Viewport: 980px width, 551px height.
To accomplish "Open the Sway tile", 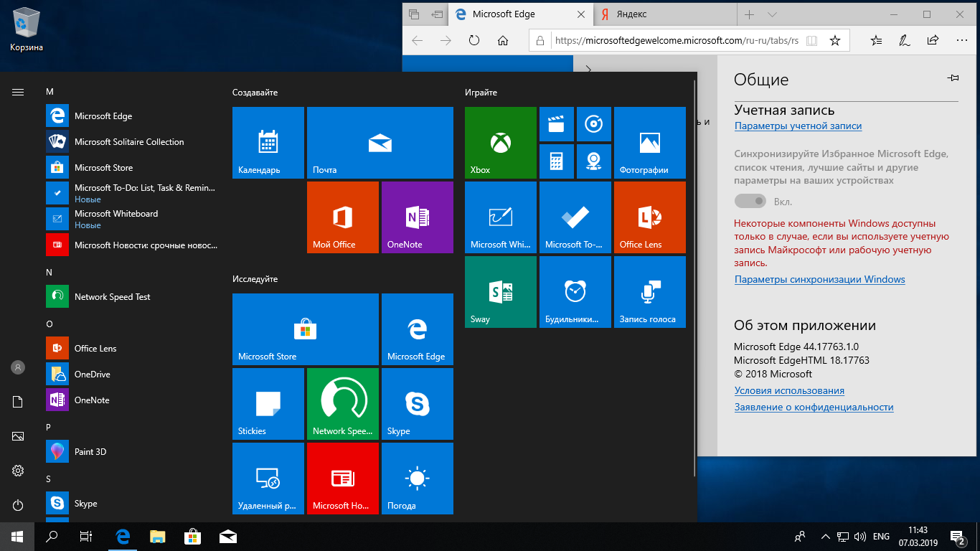I will tap(501, 292).
